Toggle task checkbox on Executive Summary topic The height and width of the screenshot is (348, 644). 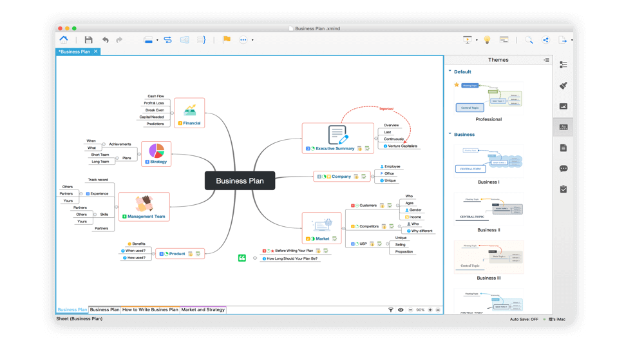[367, 148]
